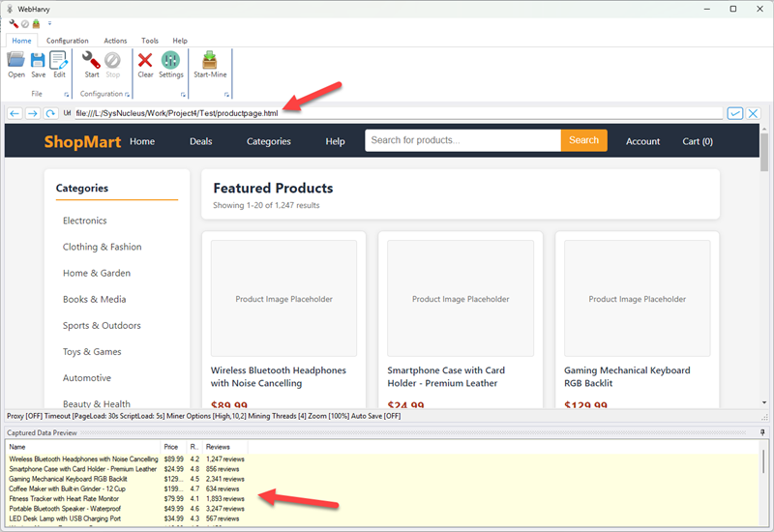This screenshot has height=532, width=774.
Task: Reload the page with the refresh icon
Action: (x=49, y=113)
